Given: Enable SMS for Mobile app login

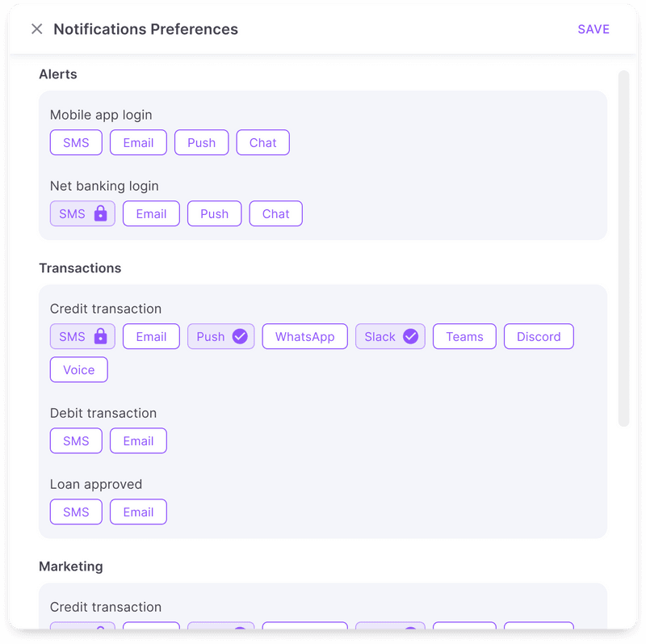Looking at the screenshot, I should point(76,143).
